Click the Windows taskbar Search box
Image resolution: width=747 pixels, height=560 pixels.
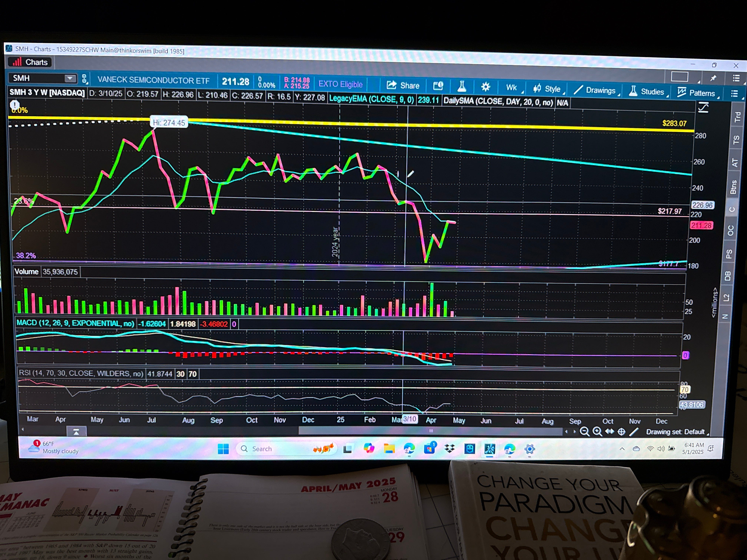pos(286,449)
